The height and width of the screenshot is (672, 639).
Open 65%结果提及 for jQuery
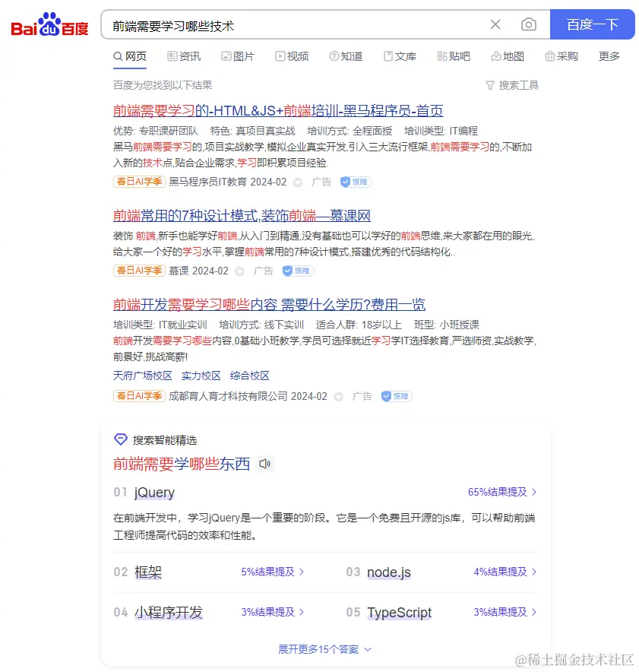502,492
